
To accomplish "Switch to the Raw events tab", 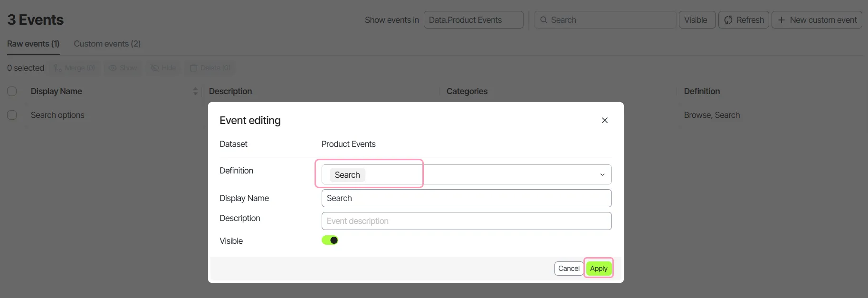I will coord(33,44).
